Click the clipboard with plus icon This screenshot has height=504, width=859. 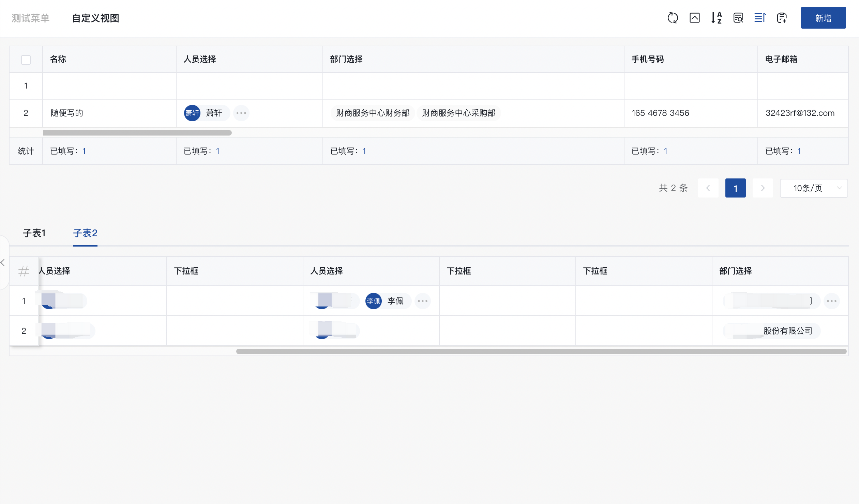(782, 18)
